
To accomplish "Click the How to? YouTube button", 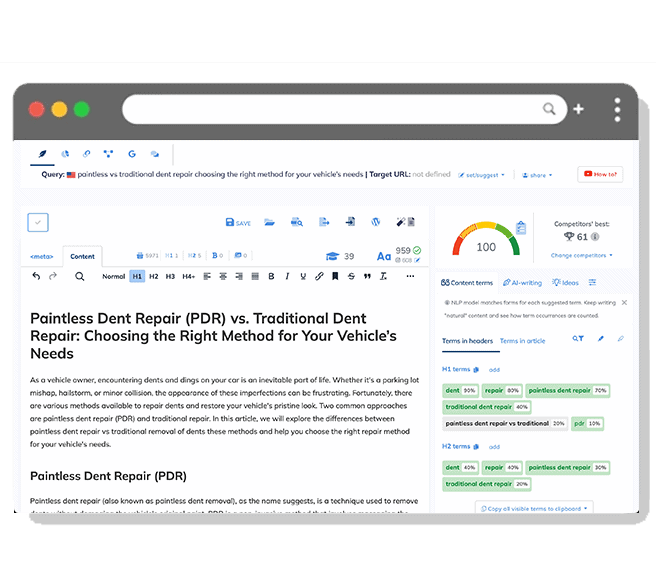I will point(600,174).
